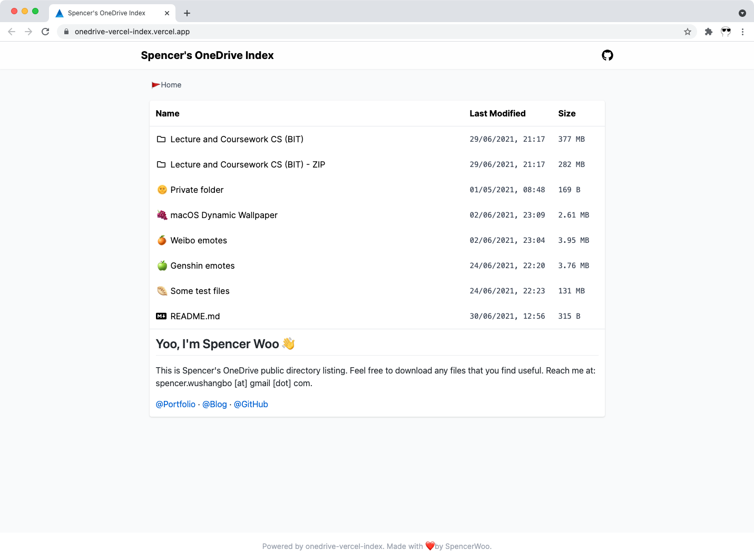Open macOS Dynamic Wallpaper folder
Screen dimensions: 754x560
pyautogui.click(x=224, y=215)
